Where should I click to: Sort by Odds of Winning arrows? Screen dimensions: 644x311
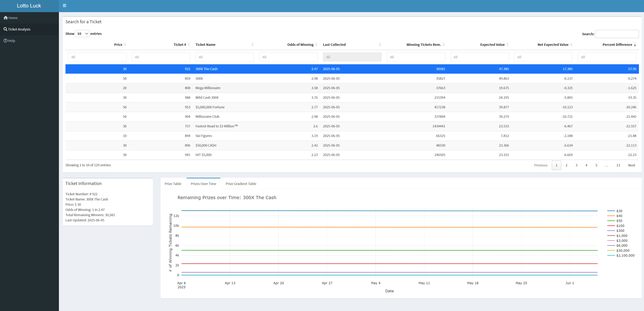click(x=316, y=44)
